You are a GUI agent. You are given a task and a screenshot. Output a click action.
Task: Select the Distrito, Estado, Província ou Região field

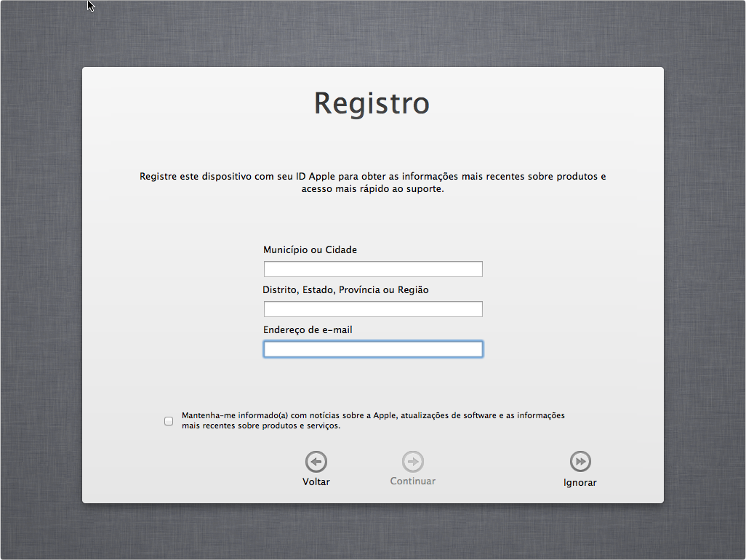373,310
